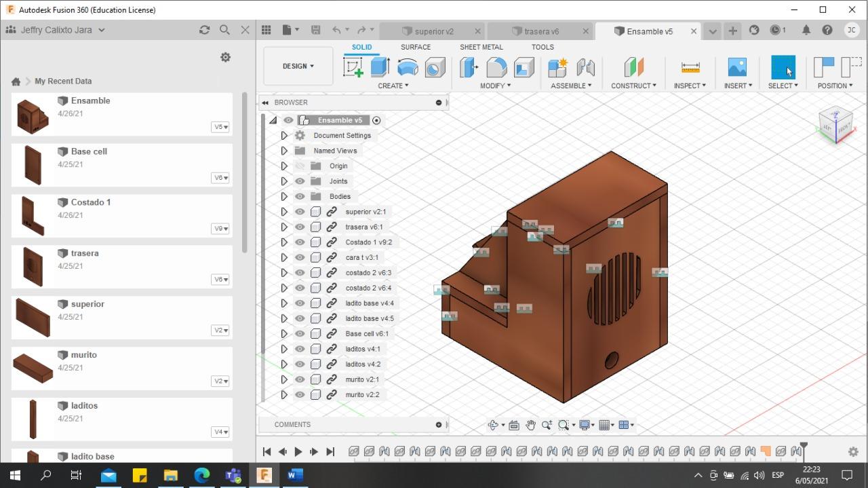Open the Measure tool under Inspect

point(690,67)
